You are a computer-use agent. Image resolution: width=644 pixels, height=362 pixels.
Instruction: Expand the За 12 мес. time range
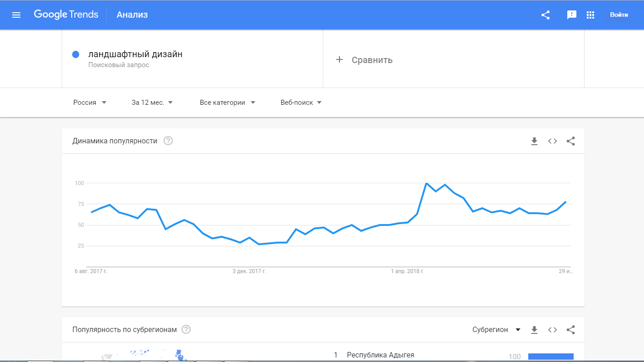coord(152,103)
